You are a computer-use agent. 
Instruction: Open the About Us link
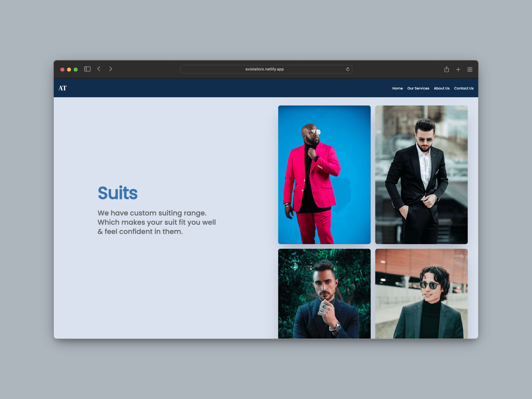tap(441, 88)
